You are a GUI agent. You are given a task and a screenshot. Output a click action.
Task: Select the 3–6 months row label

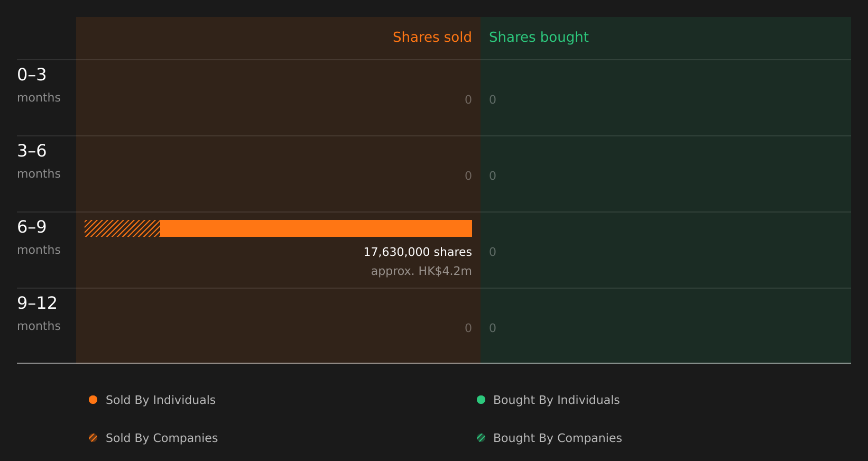39,162
